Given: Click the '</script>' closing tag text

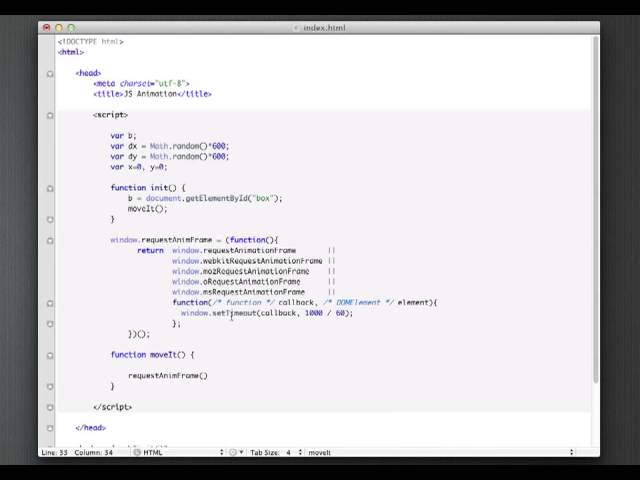Looking at the screenshot, I should pyautogui.click(x=112, y=407).
